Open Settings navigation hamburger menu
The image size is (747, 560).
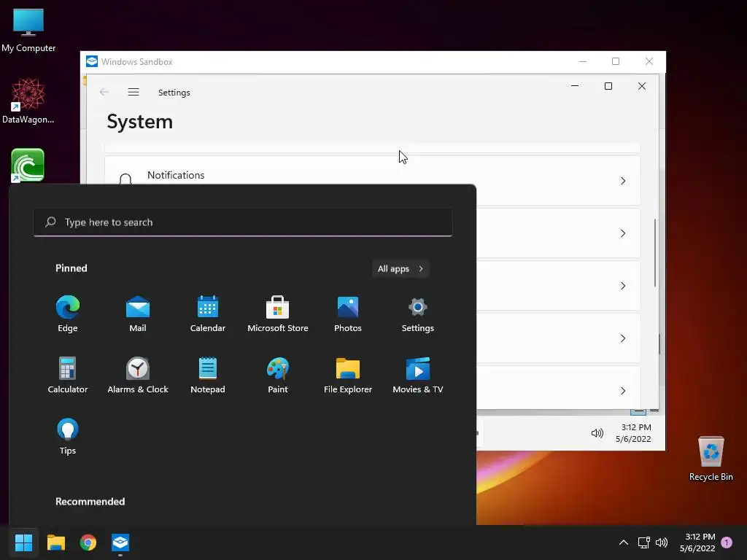[133, 92]
